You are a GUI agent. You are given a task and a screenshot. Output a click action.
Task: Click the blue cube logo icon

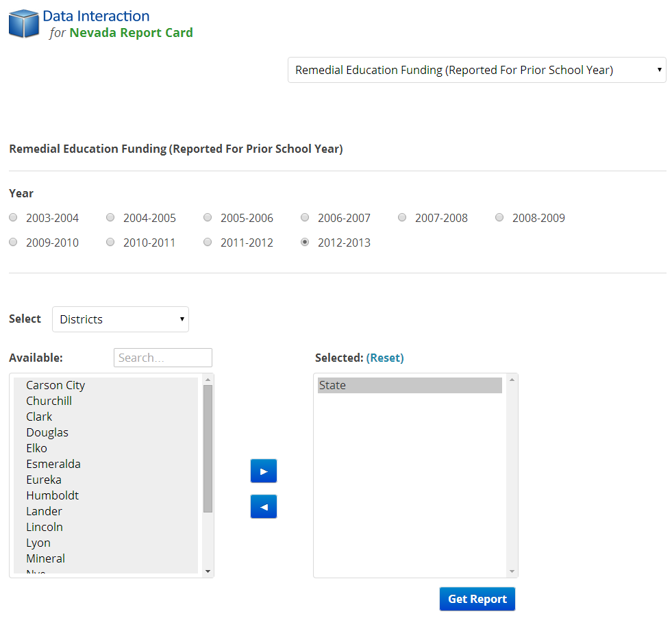pos(23,23)
